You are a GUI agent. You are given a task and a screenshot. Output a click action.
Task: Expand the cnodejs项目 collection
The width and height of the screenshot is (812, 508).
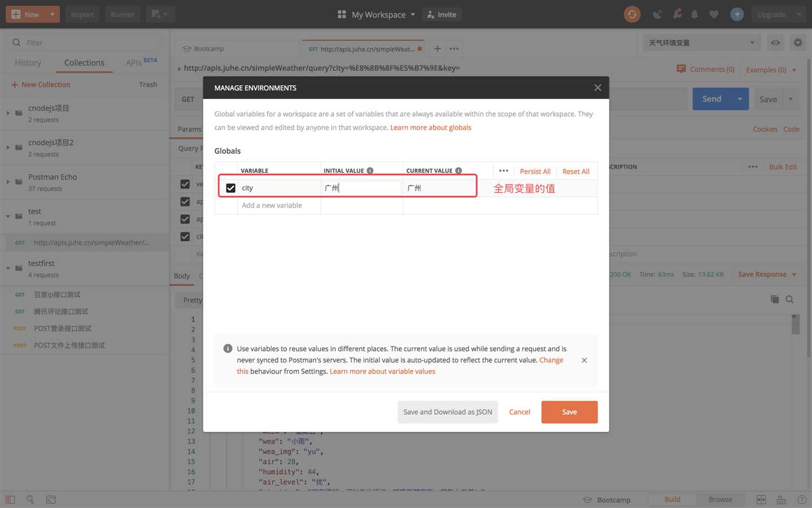8,113
